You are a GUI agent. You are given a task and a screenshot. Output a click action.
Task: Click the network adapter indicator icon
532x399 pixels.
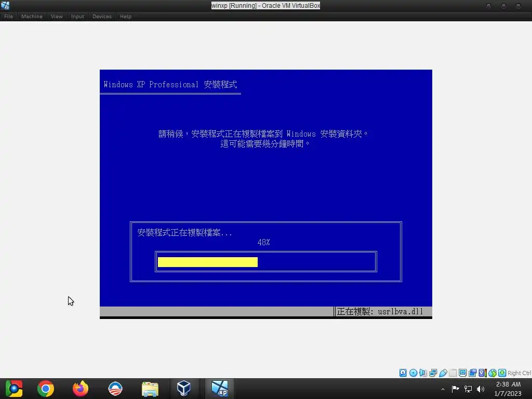coord(433,373)
